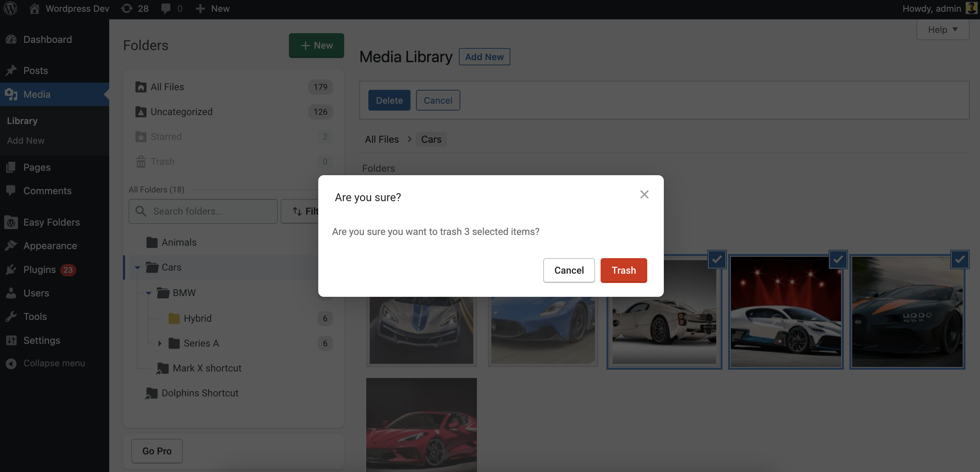Click the Uncategorized folder icon
Viewport: 980px width, 472px height.
[141, 112]
